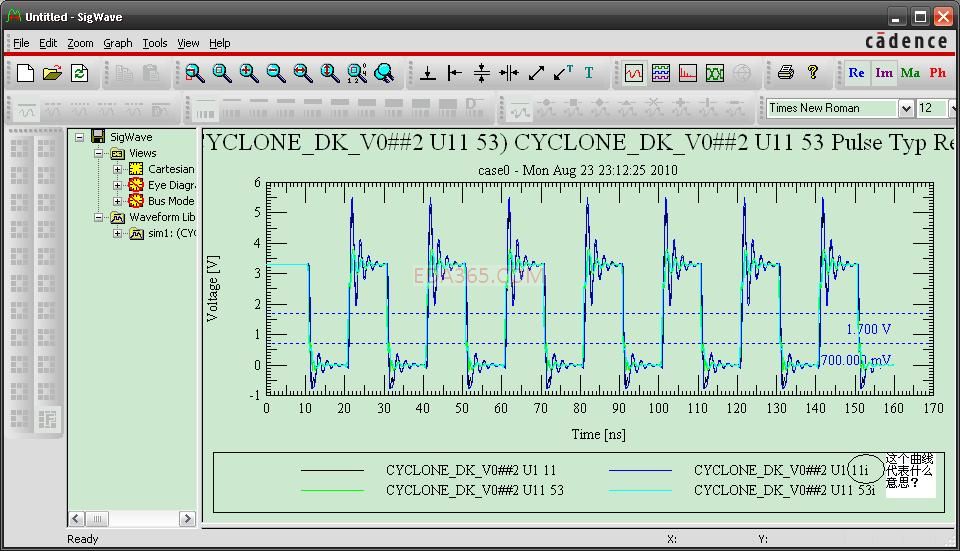Click the Help question mark icon
The height and width of the screenshot is (551, 960).
(x=812, y=73)
